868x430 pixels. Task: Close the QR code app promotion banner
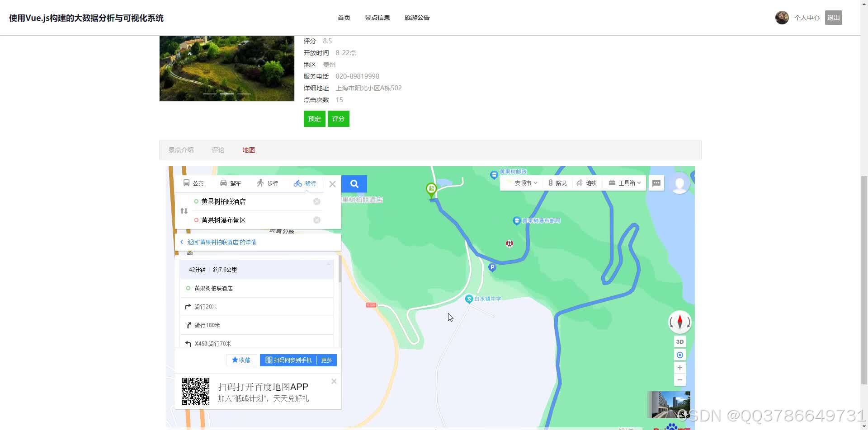point(334,381)
